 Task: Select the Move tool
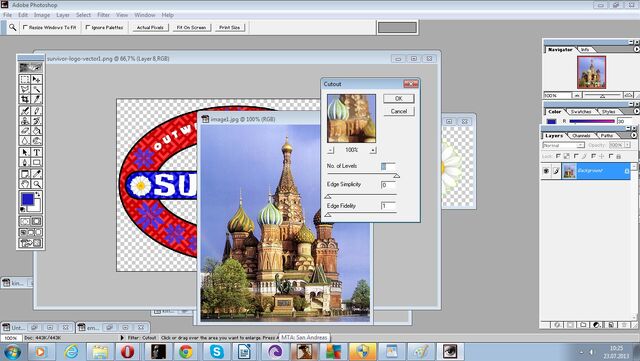[x=36, y=79]
